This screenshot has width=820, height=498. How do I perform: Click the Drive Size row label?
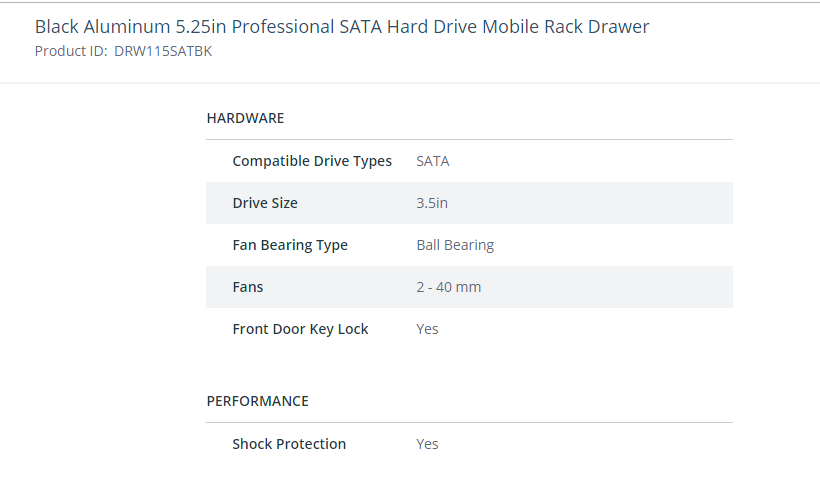(265, 203)
